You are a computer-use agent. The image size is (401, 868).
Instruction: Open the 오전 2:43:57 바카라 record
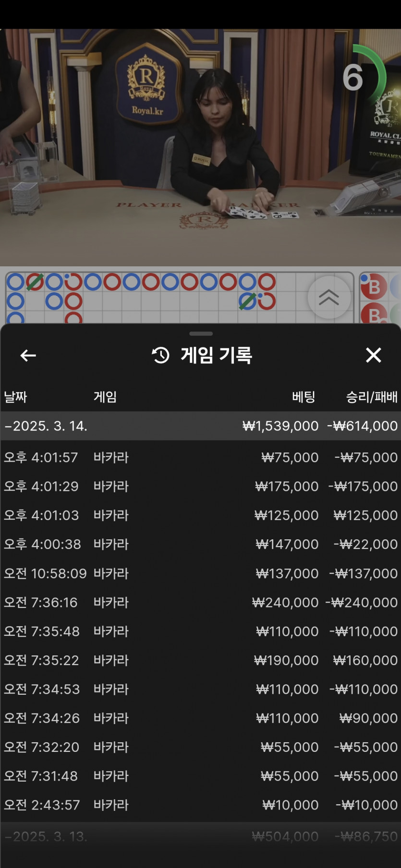pos(201,805)
